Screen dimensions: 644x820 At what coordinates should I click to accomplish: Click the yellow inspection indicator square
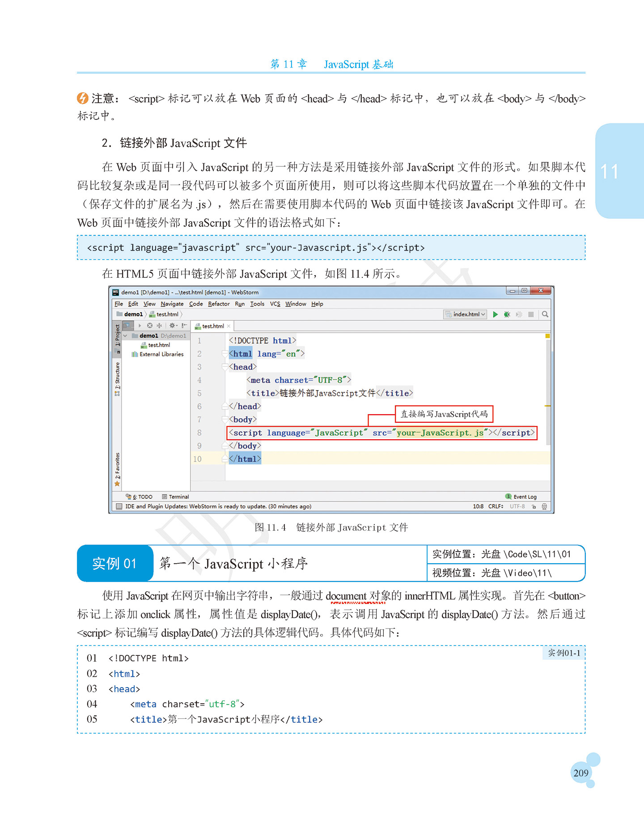pyautogui.click(x=547, y=336)
